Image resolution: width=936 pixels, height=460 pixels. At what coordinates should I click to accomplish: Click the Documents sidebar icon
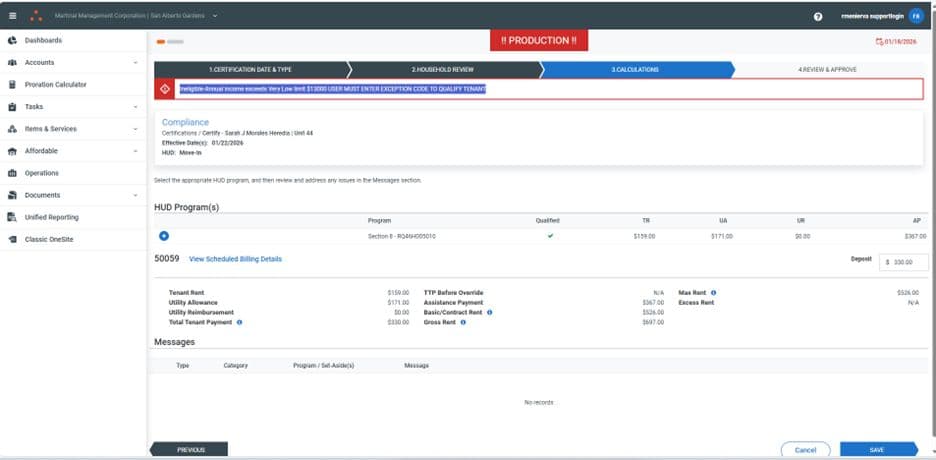pyautogui.click(x=12, y=195)
